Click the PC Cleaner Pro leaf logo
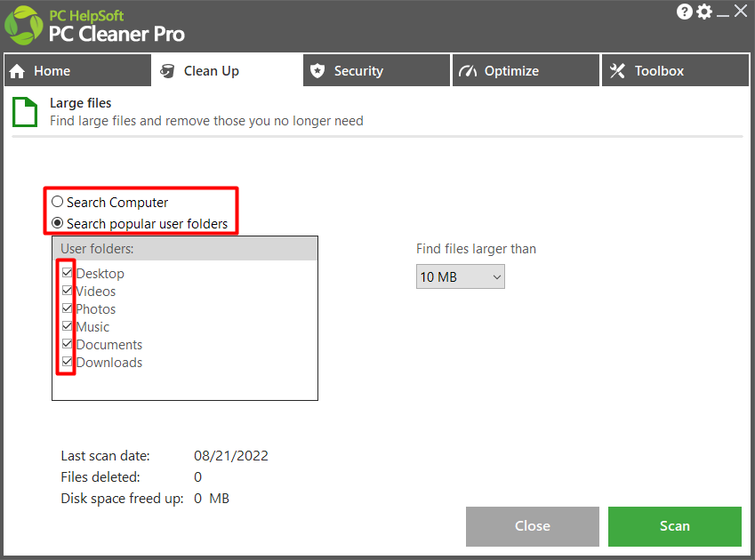This screenshot has height=560, width=755. (24, 26)
